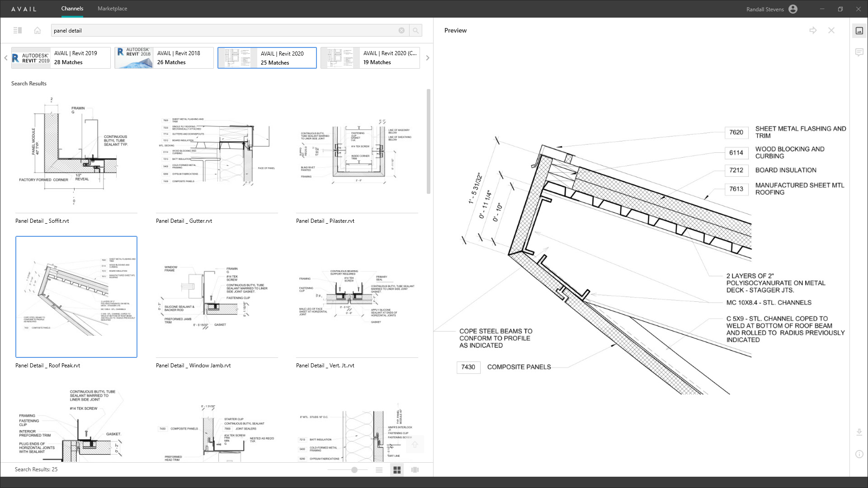This screenshot has width=868, height=488.
Task: Select Panel Detail _ Window Jamb.rvt thumbnail
Action: tap(217, 297)
